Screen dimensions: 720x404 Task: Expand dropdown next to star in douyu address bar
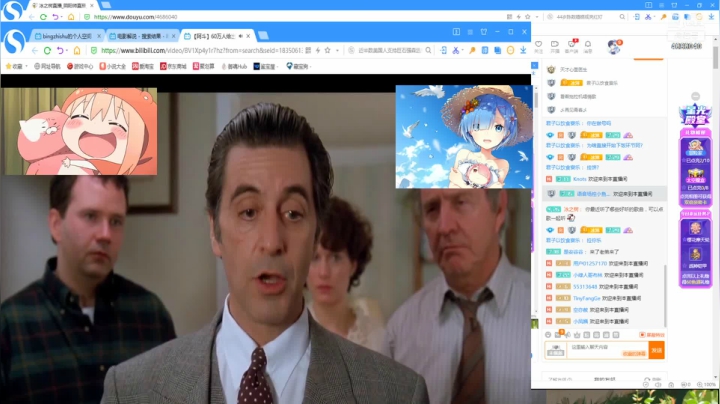[x=537, y=17]
